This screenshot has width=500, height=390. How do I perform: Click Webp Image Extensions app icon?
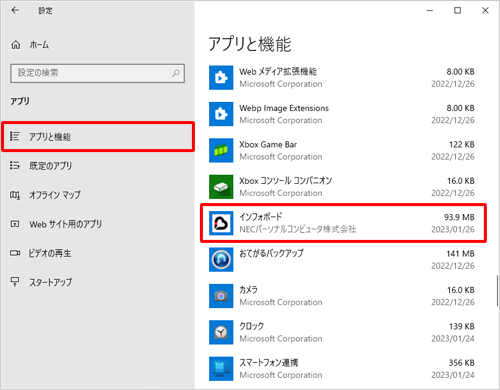pyautogui.click(x=221, y=114)
